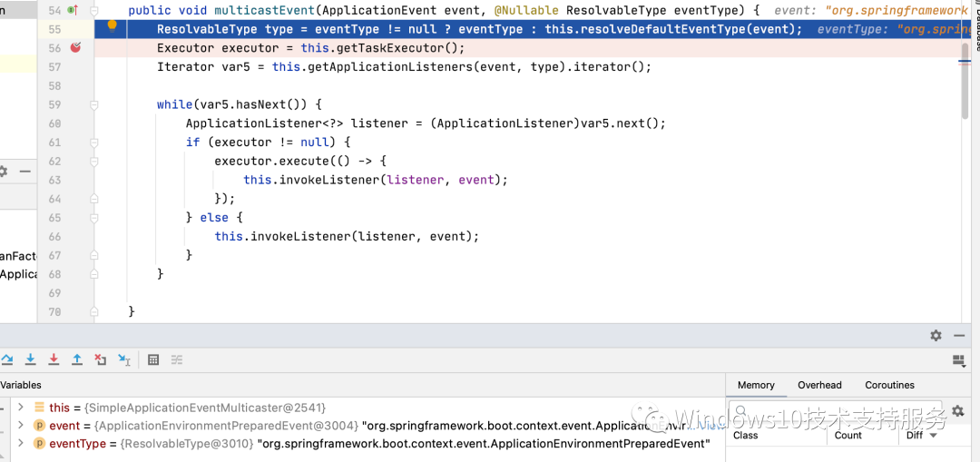Collapse the multicastEvent method fold on line 54
This screenshot has height=462, width=980.
(x=94, y=11)
